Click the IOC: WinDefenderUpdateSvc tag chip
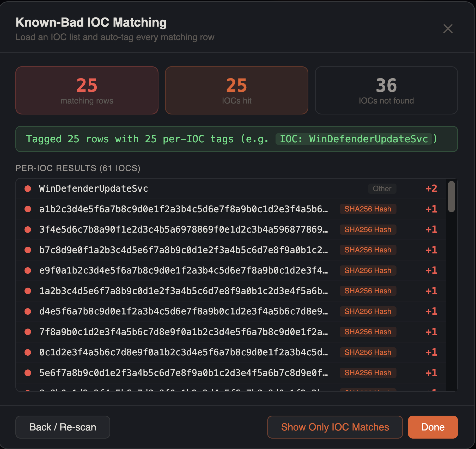476x449 pixels. click(x=353, y=139)
